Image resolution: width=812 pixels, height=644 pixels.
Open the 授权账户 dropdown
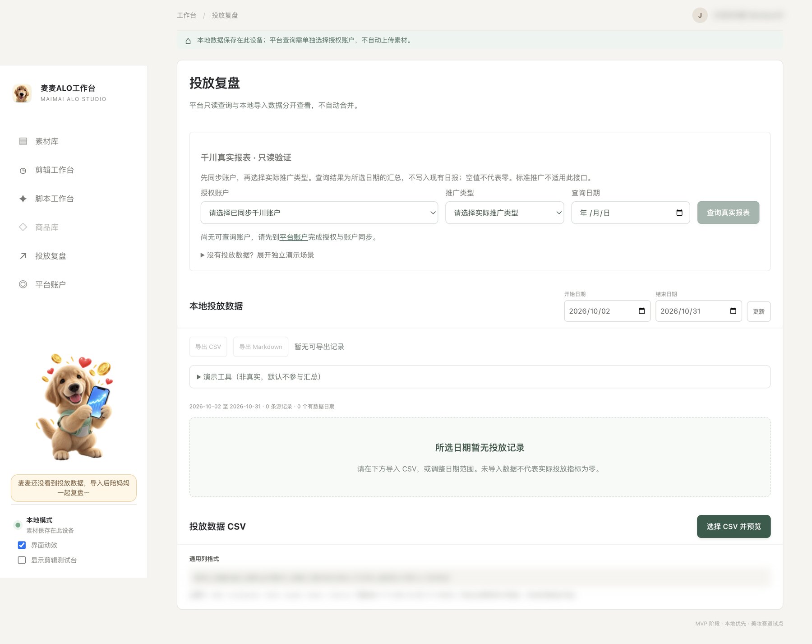(319, 213)
